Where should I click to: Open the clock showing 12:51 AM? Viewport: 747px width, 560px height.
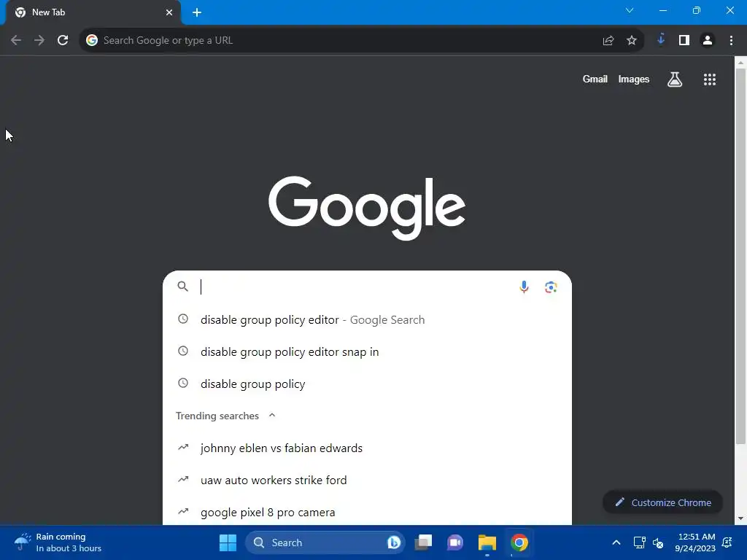point(695,542)
